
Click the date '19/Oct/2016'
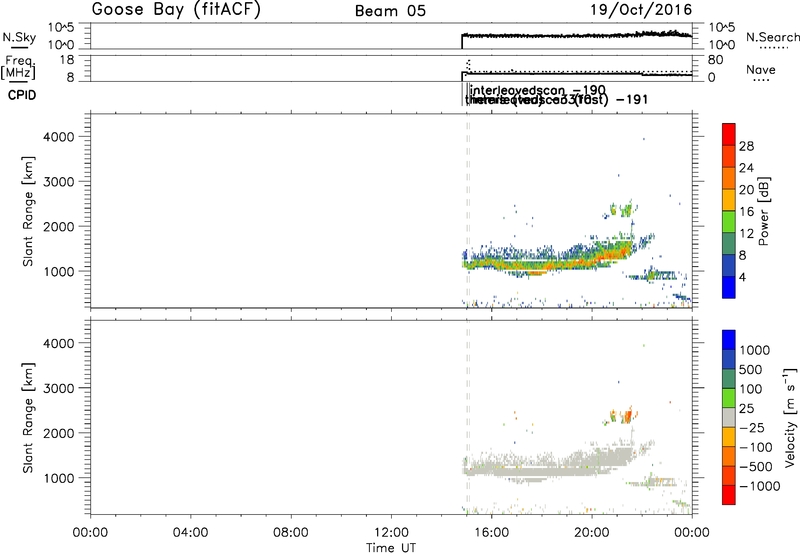click(641, 10)
